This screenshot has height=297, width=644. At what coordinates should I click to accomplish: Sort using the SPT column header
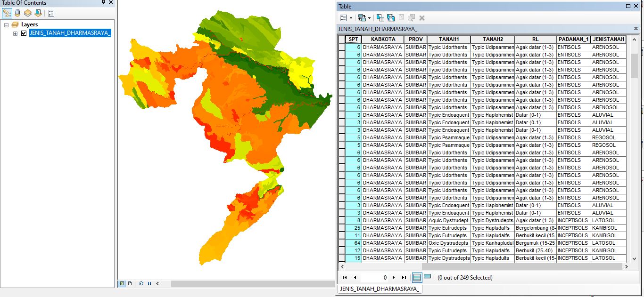(x=353, y=39)
